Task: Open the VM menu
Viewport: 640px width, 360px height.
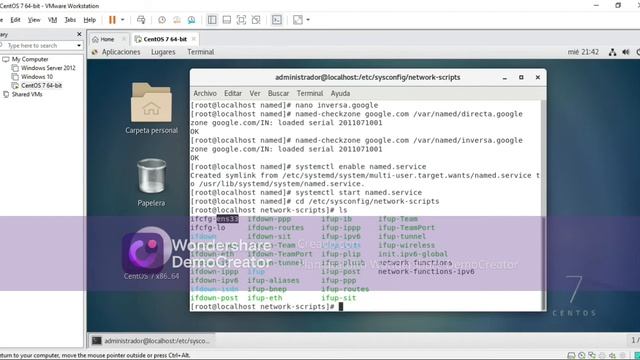Action: coord(52,20)
